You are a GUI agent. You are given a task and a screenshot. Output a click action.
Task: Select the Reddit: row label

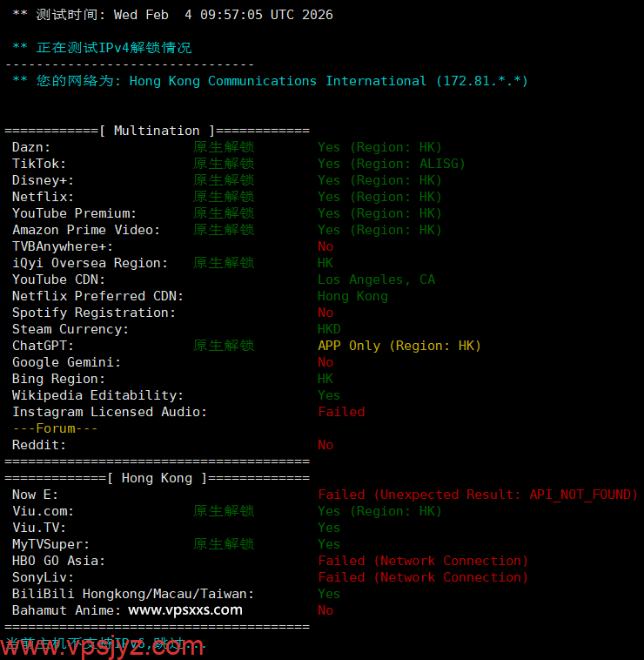click(x=39, y=445)
